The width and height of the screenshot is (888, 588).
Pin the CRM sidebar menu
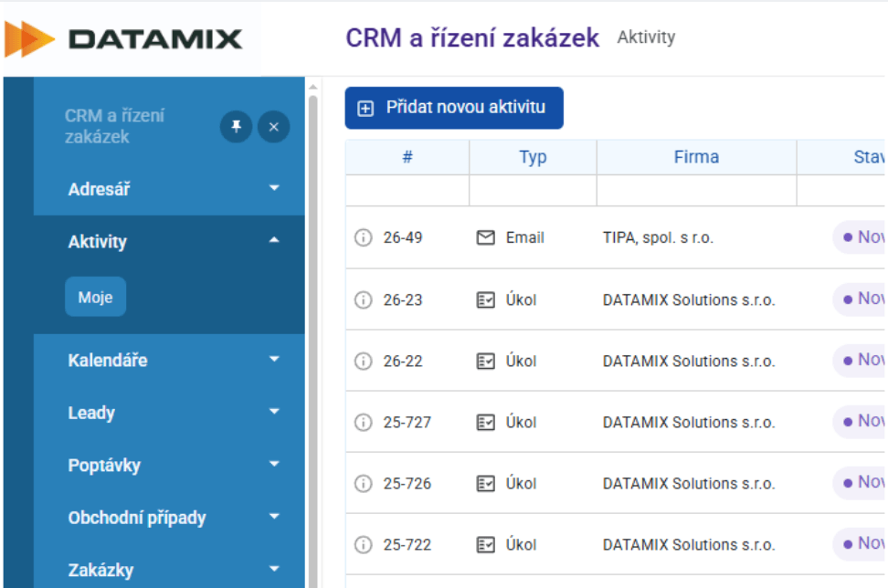pos(236,127)
